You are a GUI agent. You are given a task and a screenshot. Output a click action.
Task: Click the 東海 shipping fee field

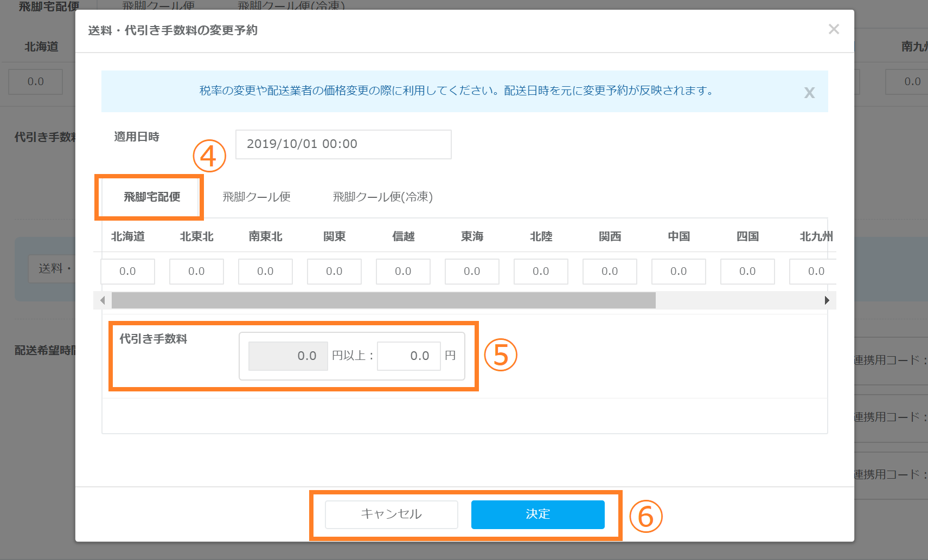[x=472, y=271]
